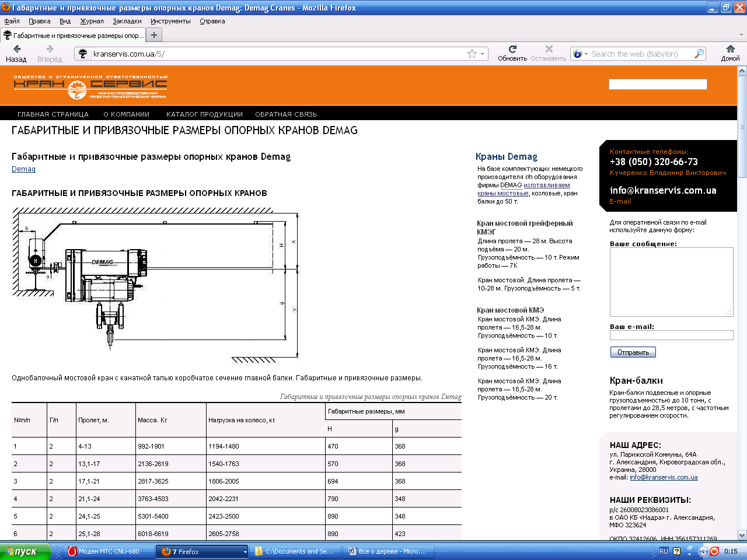Image resolution: width=747 pixels, height=560 pixels.
Task: Open the Закладки menu
Action: (127, 21)
